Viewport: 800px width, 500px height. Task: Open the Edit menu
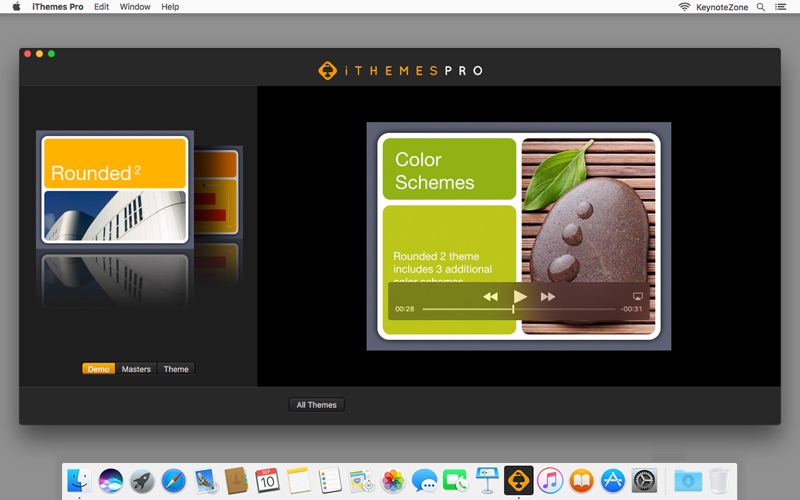[102, 7]
